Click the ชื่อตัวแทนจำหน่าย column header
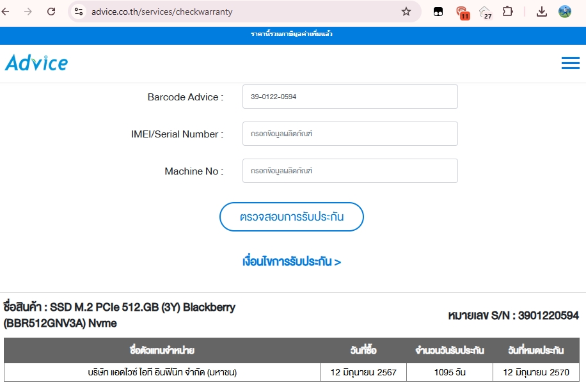The image size is (586, 392). [162, 350]
